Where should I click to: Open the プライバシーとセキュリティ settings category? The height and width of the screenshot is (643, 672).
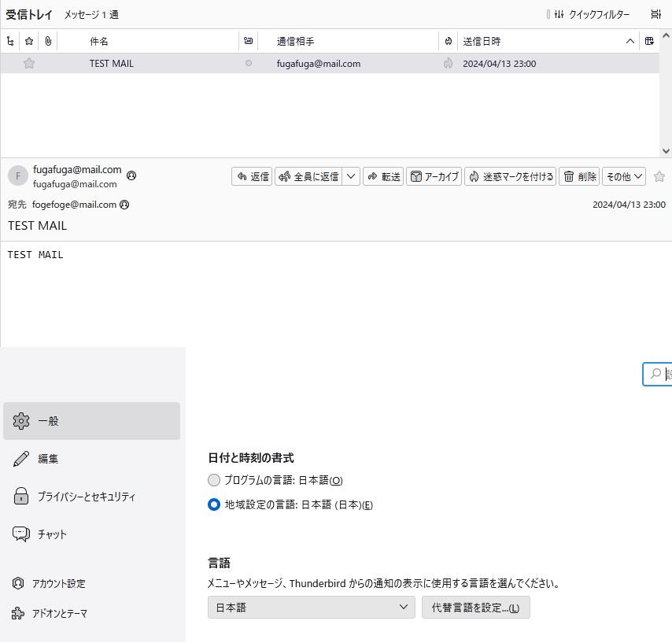click(x=87, y=497)
